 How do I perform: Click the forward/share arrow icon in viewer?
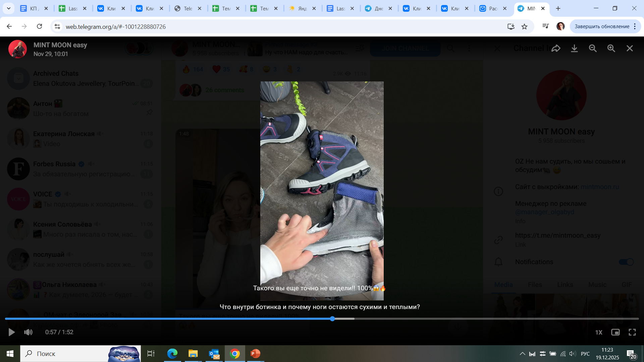tap(556, 48)
